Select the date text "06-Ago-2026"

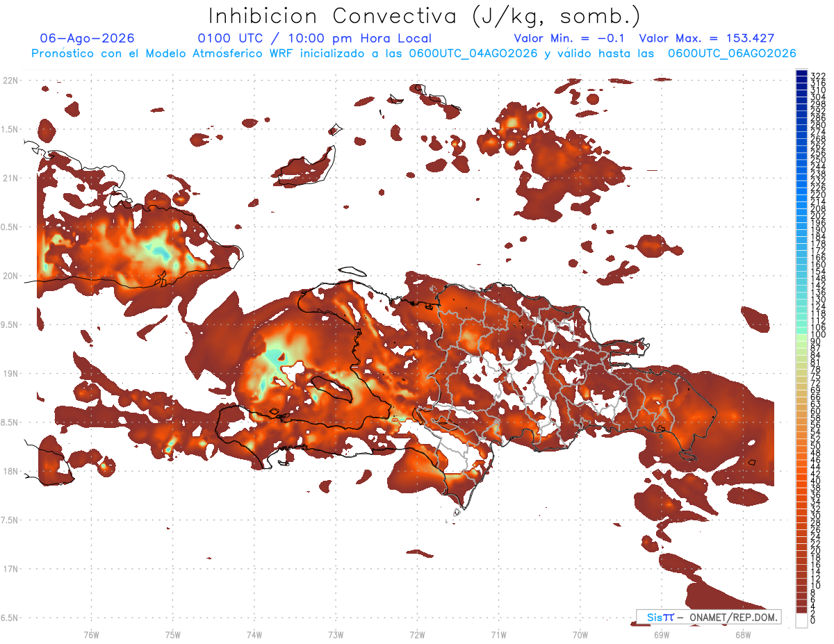coord(88,38)
